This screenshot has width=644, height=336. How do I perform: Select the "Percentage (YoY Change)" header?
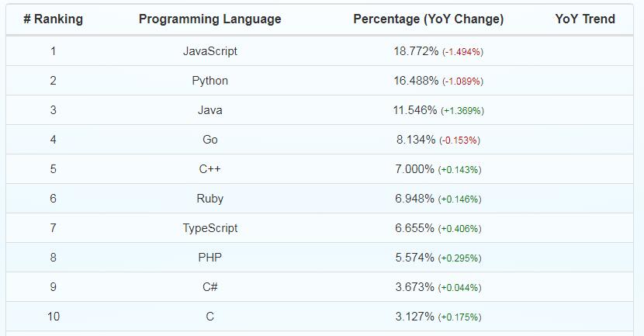pos(428,19)
